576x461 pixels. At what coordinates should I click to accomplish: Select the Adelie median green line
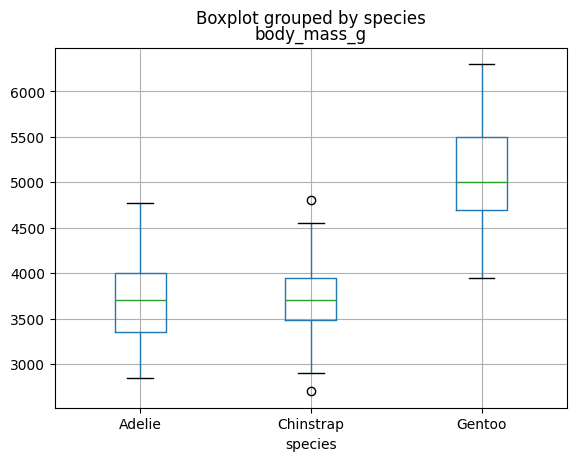[x=141, y=300]
